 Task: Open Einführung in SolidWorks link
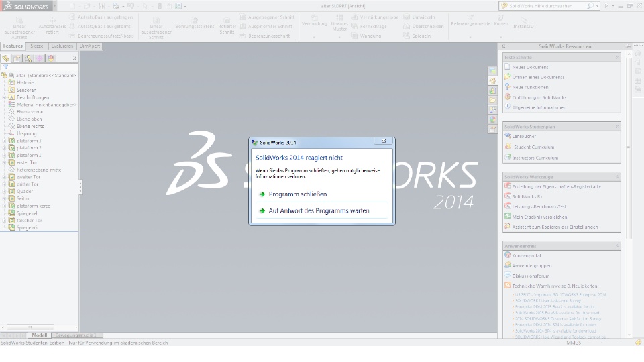click(x=539, y=97)
